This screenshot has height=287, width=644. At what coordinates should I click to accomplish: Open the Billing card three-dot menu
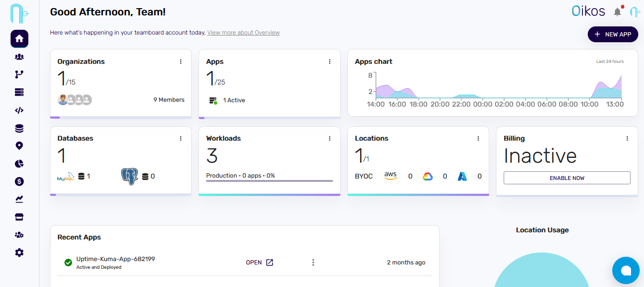627,138
